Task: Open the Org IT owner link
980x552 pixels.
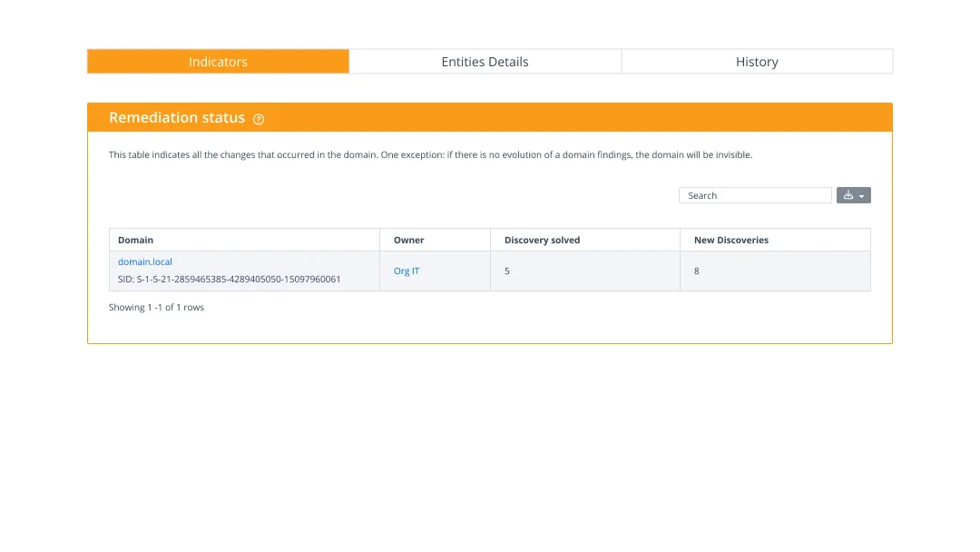Action: [407, 271]
